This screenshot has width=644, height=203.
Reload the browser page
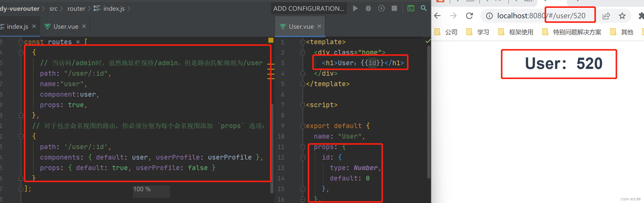470,16
